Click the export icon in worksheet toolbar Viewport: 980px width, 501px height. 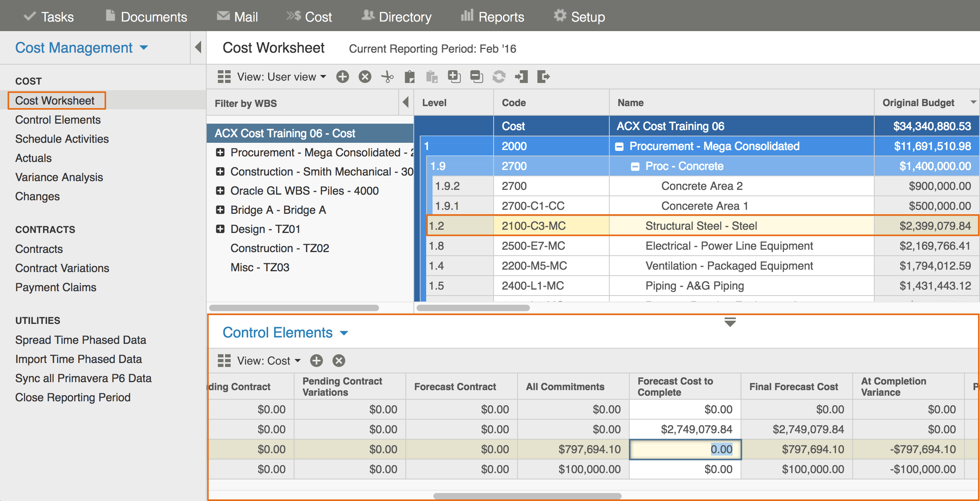[x=543, y=77]
